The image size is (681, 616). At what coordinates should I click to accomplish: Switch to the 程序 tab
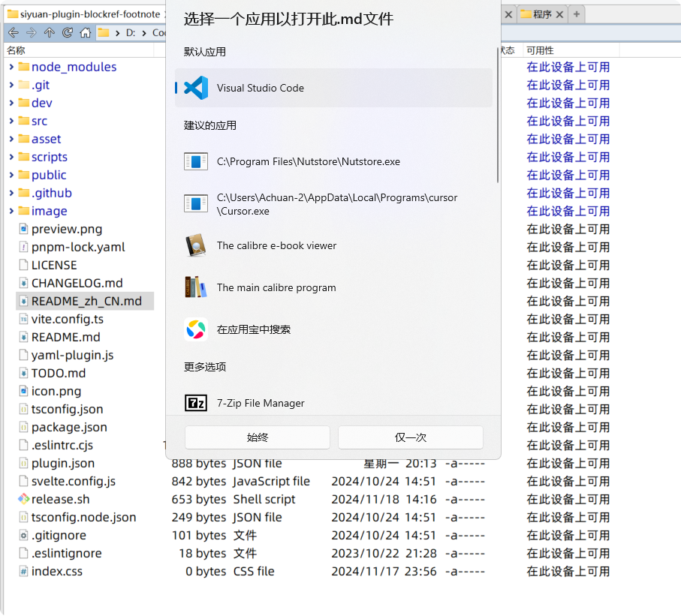(542, 14)
